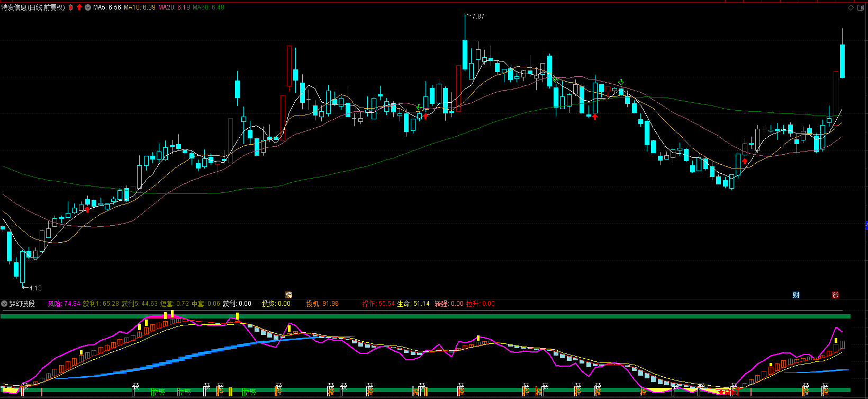Click the 榜 marker below the chart

click(288, 295)
